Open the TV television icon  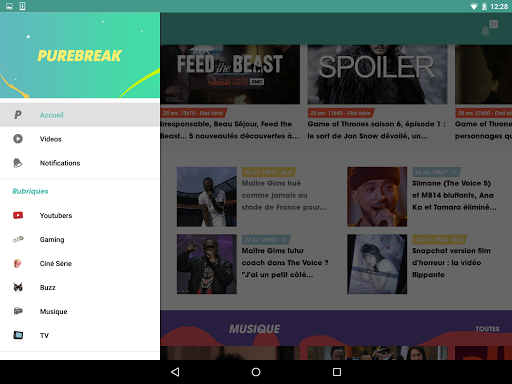(x=18, y=335)
